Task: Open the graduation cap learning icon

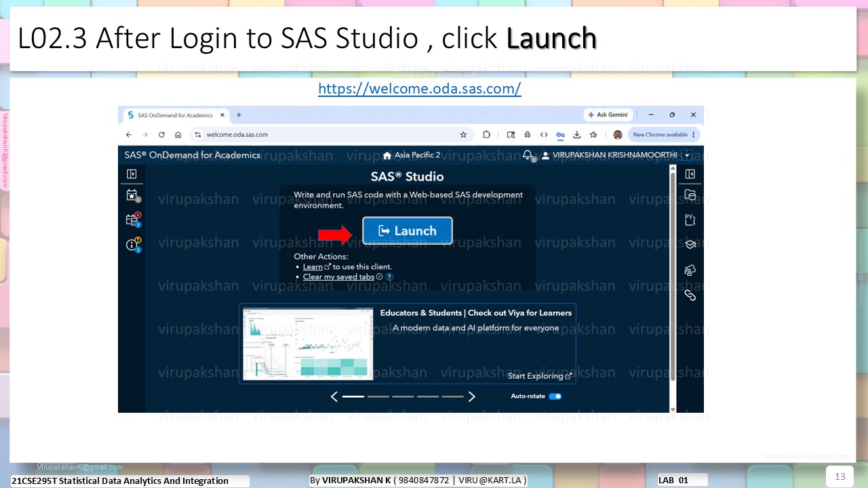Action: 690,245
